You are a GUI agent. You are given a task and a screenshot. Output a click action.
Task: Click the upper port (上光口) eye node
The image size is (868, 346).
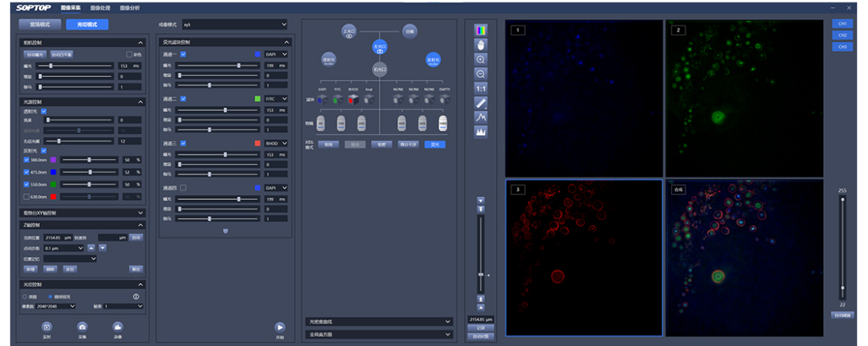[x=349, y=31]
